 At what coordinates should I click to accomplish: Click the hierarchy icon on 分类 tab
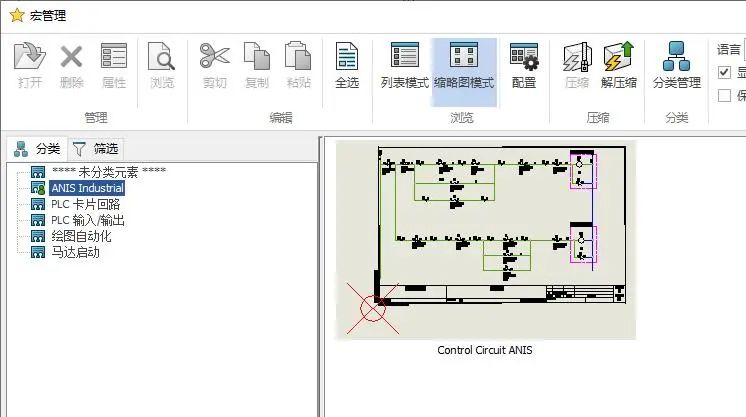tap(21, 149)
